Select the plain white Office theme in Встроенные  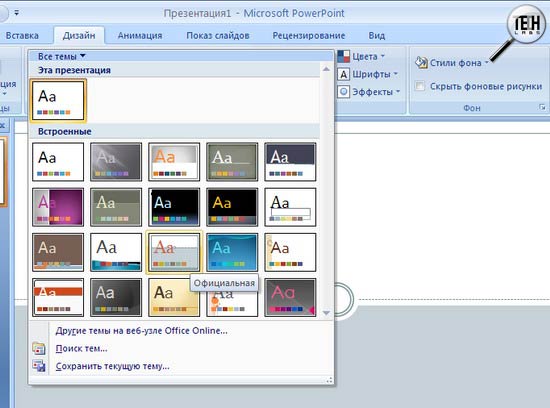58,162
